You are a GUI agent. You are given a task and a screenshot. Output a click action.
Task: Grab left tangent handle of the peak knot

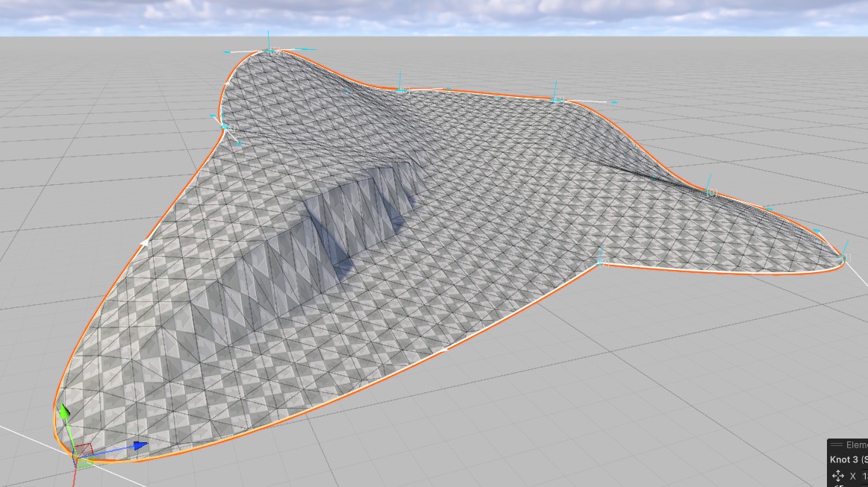tap(225, 52)
